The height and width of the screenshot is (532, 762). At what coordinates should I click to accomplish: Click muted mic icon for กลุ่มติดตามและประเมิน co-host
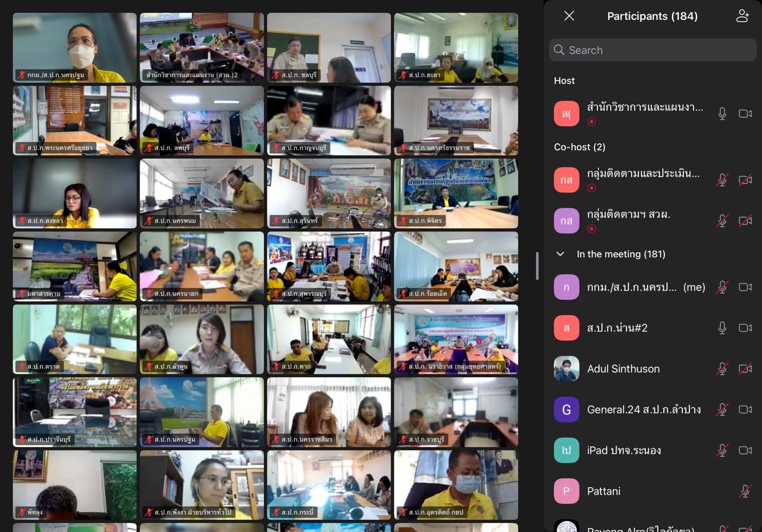pos(722,180)
